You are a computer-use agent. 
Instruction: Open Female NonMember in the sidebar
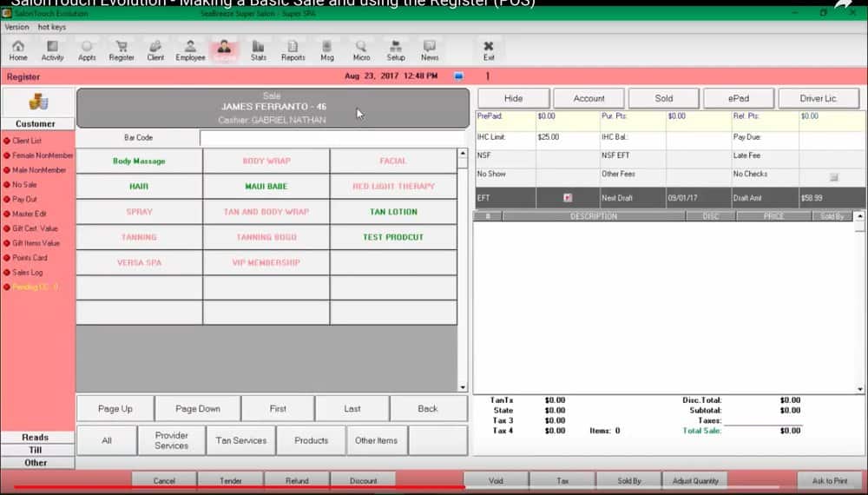pyautogui.click(x=43, y=155)
